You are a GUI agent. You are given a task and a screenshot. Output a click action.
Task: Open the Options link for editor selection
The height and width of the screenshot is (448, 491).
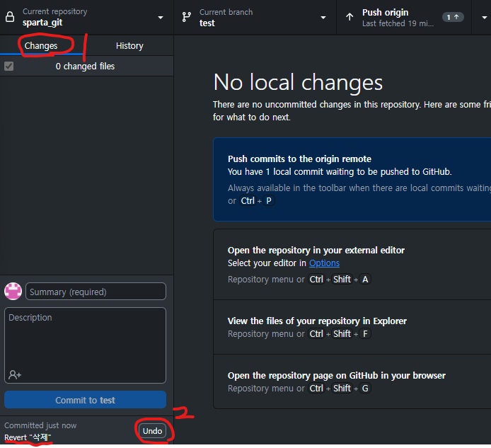pyautogui.click(x=324, y=263)
